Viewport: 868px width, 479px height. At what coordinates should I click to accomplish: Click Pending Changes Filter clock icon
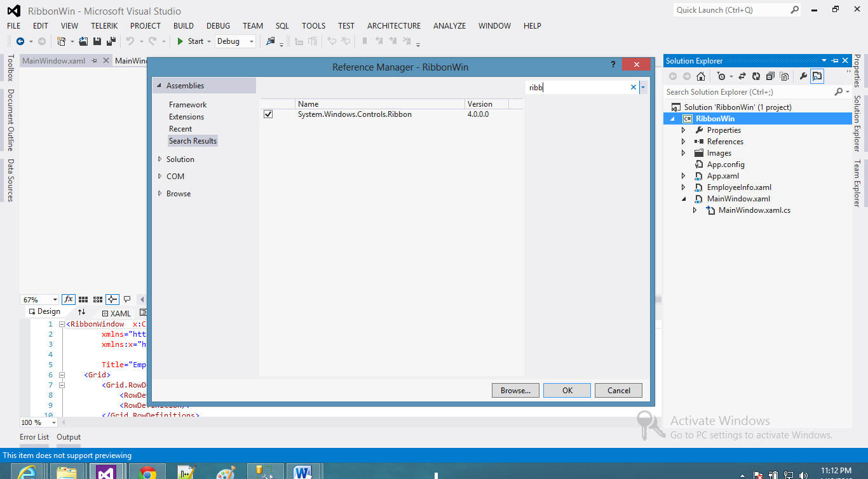[x=721, y=76]
